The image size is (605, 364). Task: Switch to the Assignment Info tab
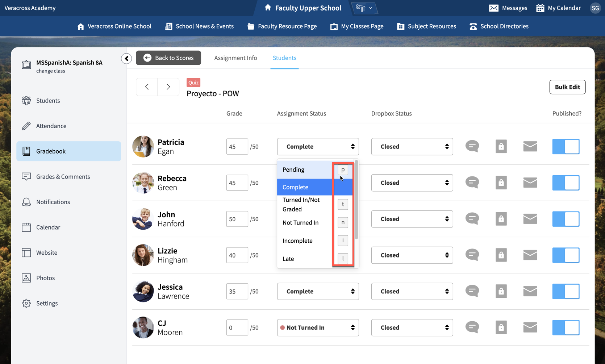point(235,58)
